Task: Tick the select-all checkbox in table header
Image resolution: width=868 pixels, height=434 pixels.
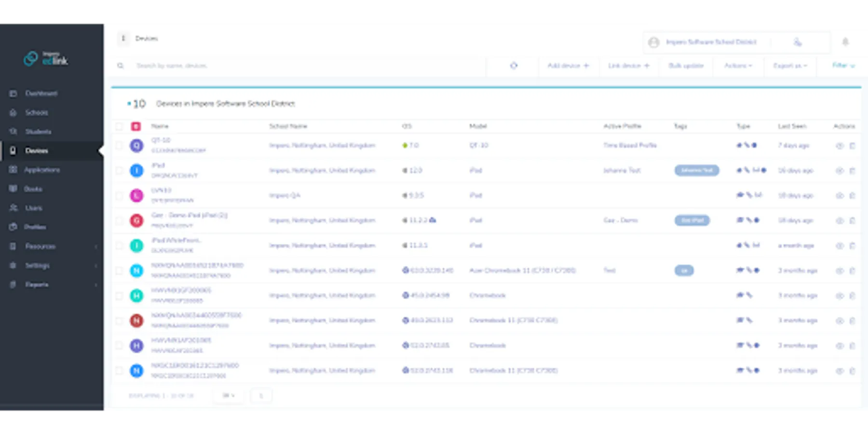Action: [119, 126]
